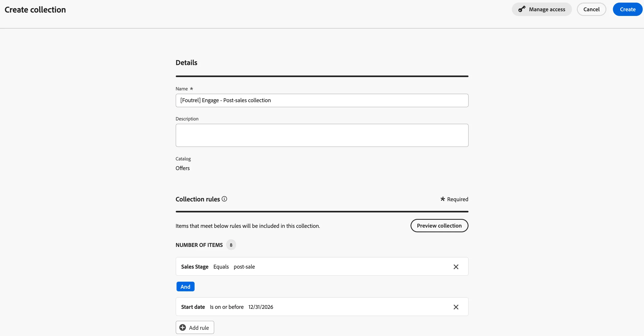Click the Create collection page title

(x=35, y=10)
